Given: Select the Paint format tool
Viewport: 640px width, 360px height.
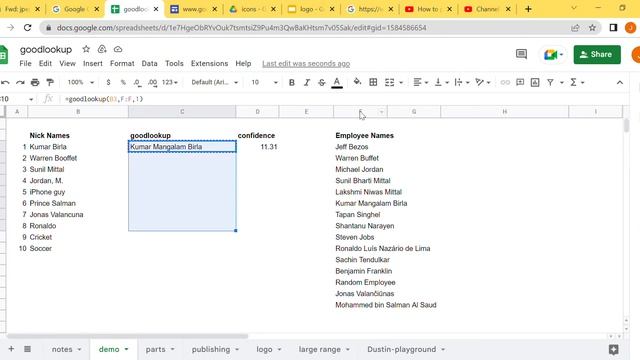Looking at the screenshot, I should click(50, 82).
